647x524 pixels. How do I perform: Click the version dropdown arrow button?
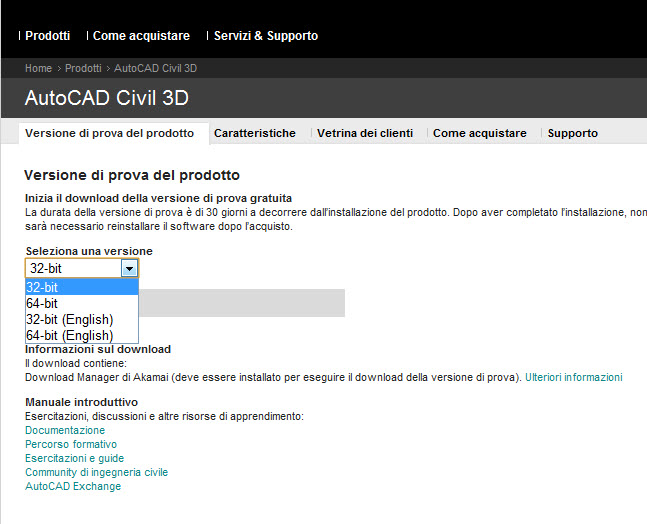pyautogui.click(x=130, y=269)
